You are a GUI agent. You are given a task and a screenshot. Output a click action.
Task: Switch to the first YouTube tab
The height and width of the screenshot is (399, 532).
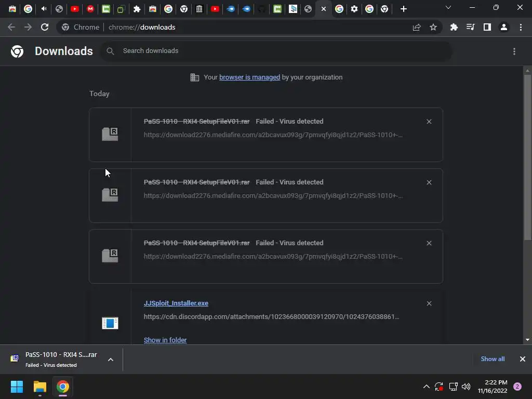tap(75, 9)
